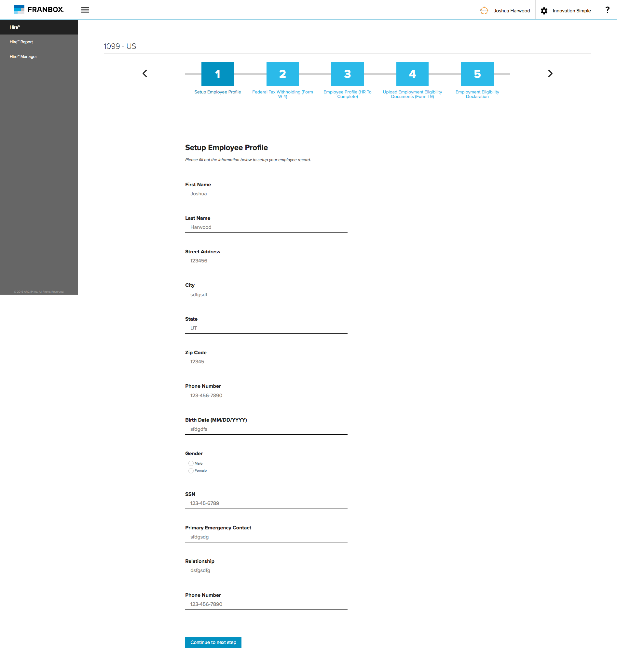Click the copyright 2019 ARC IP text
This screenshot has height=672, width=617.
(x=39, y=292)
